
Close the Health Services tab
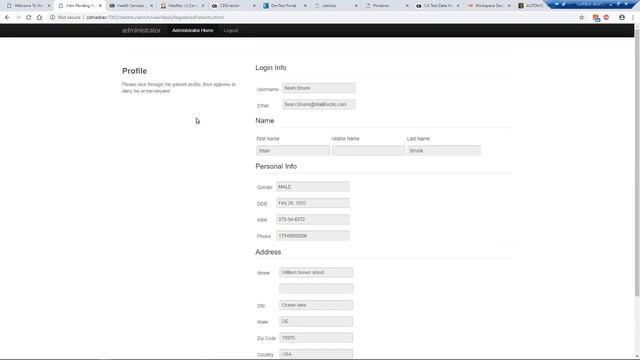(151, 6)
